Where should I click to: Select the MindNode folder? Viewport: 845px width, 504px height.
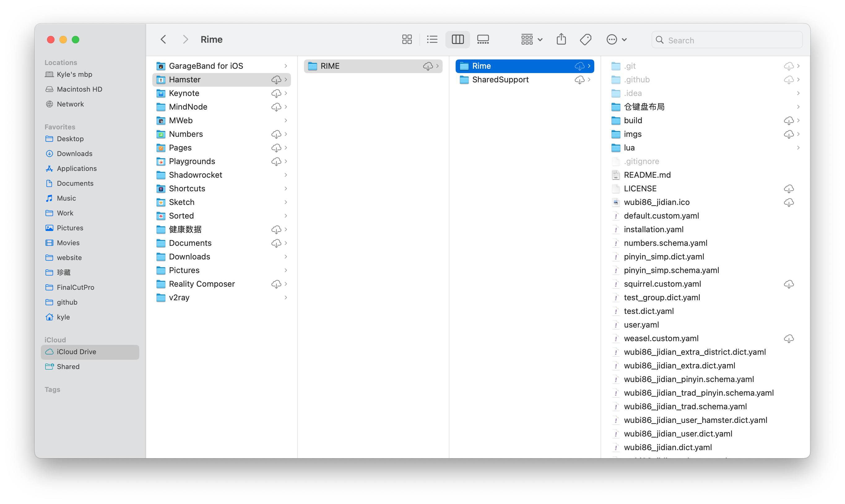click(x=222, y=107)
